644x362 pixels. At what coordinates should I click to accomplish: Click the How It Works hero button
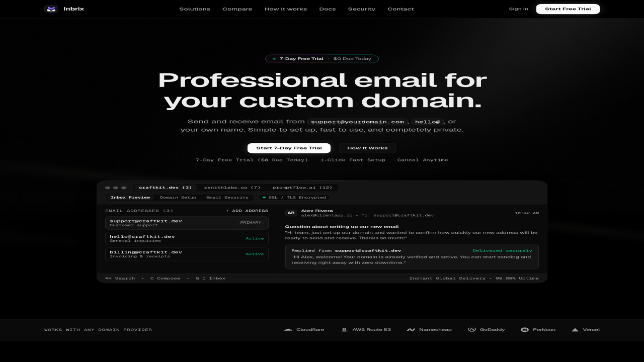(367, 148)
